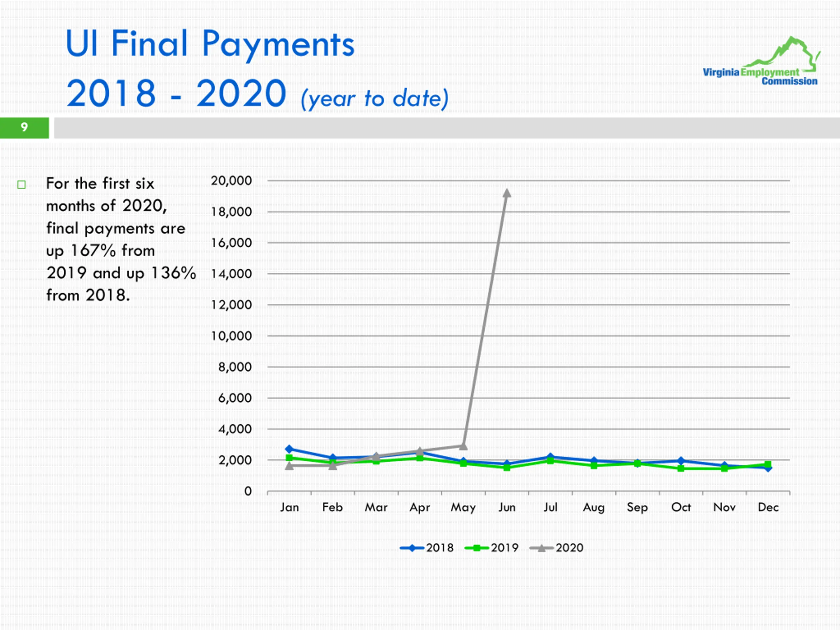Screen dimensions: 840x630
Task: Click the 2019 December square marker
Action: point(767,464)
